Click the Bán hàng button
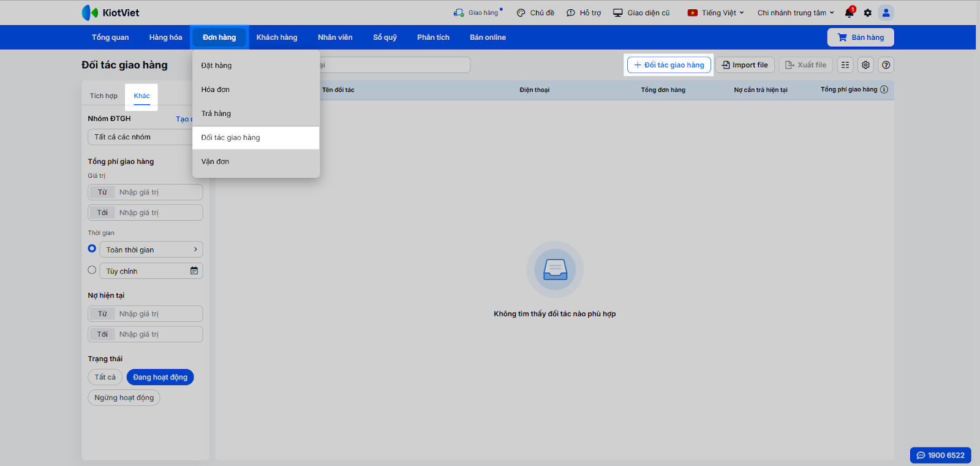Image resolution: width=980 pixels, height=466 pixels. (860, 37)
